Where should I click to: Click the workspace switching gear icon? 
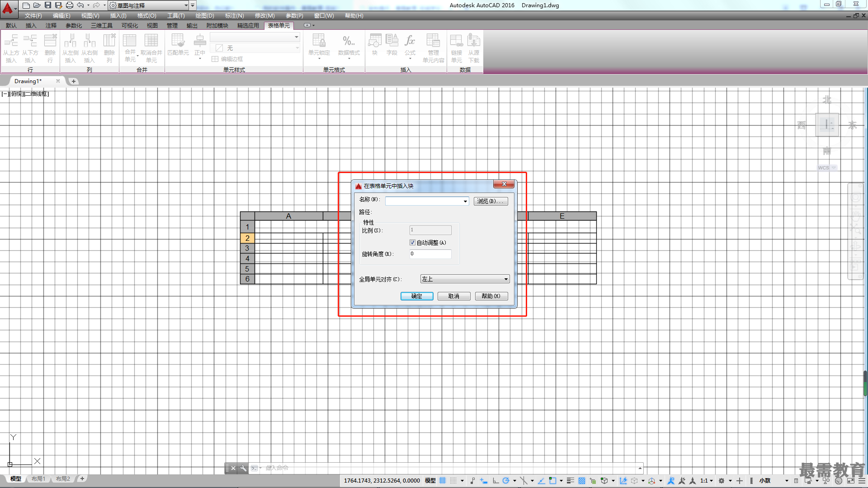(x=722, y=481)
